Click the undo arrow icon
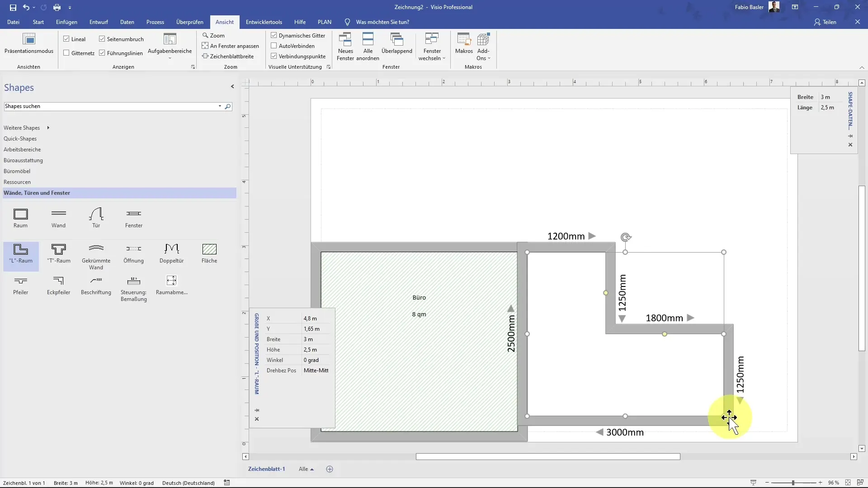The width and height of the screenshot is (868, 488). 26,7
